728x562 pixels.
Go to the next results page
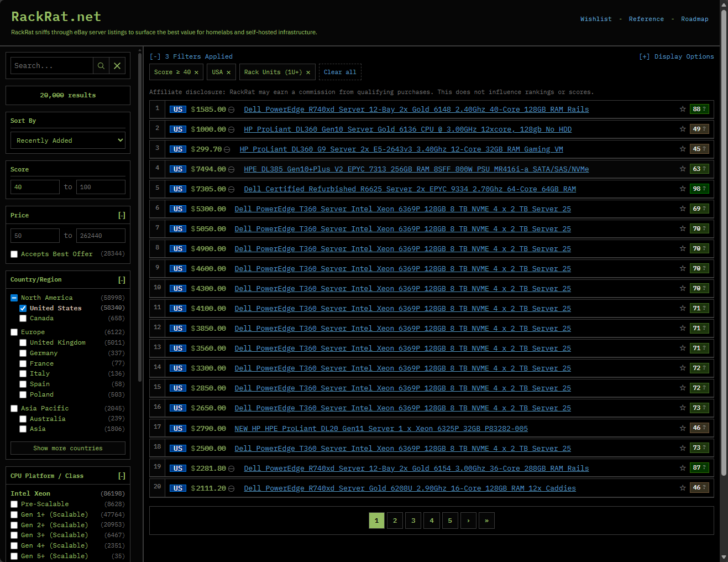click(469, 521)
